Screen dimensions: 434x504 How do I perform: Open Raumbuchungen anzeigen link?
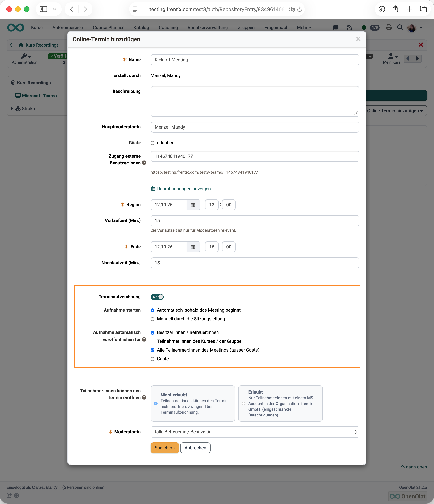click(x=181, y=189)
